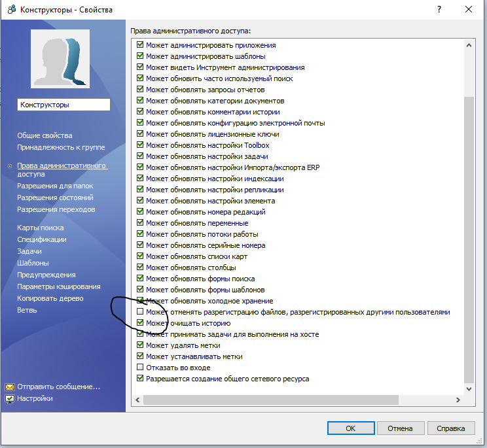
Task: Uncheck Может обновлять настройки Импорта/экспорта ERP
Action: point(140,167)
